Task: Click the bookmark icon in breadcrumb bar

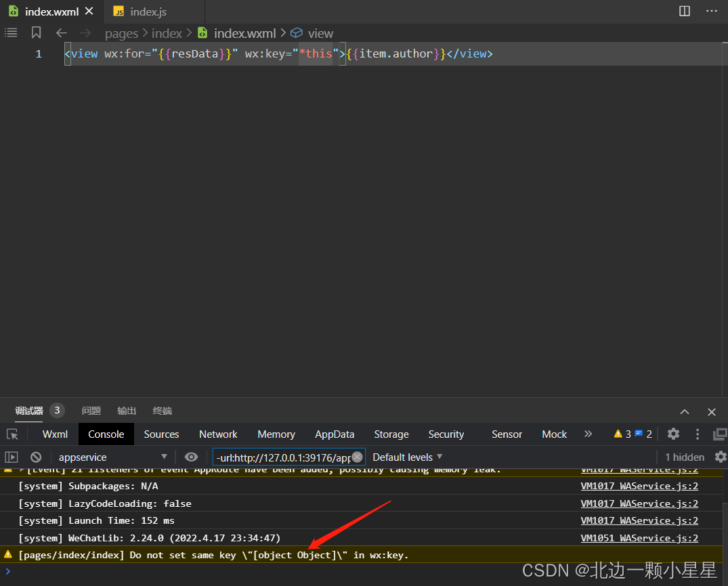Action: point(36,33)
